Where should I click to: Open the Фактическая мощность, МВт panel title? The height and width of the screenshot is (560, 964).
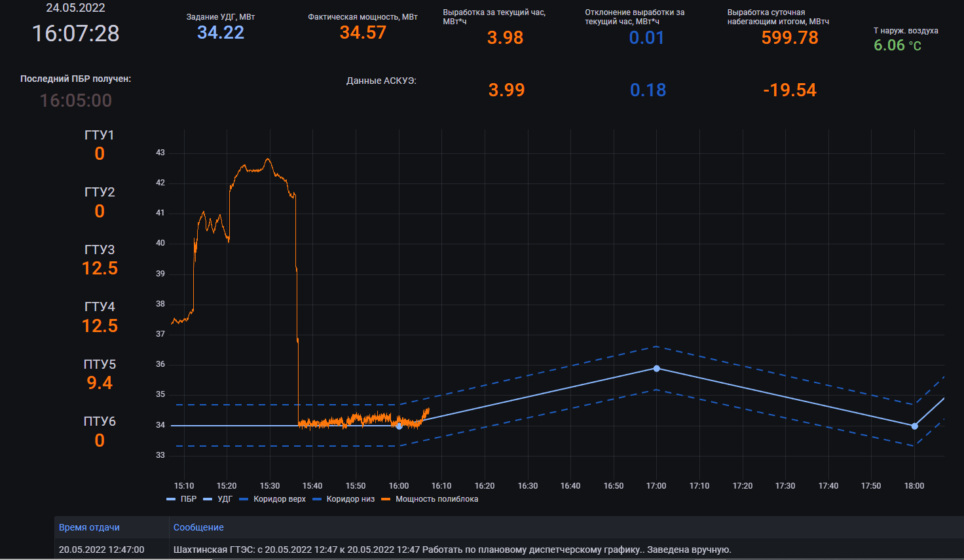point(362,17)
